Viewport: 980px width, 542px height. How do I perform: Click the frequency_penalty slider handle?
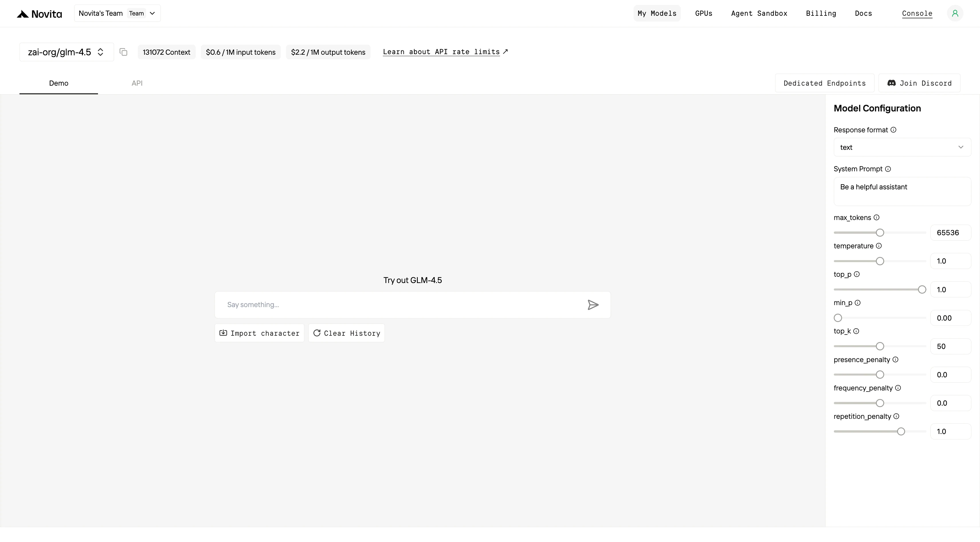click(x=880, y=403)
